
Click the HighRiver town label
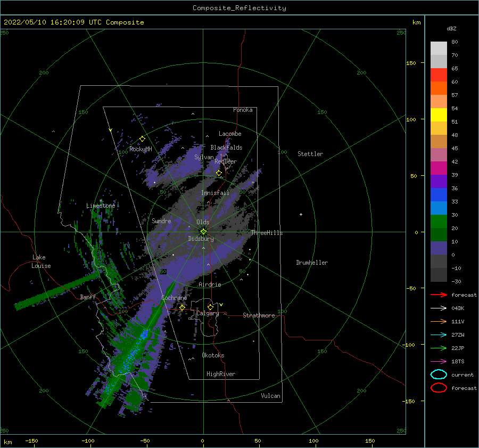pos(221,374)
